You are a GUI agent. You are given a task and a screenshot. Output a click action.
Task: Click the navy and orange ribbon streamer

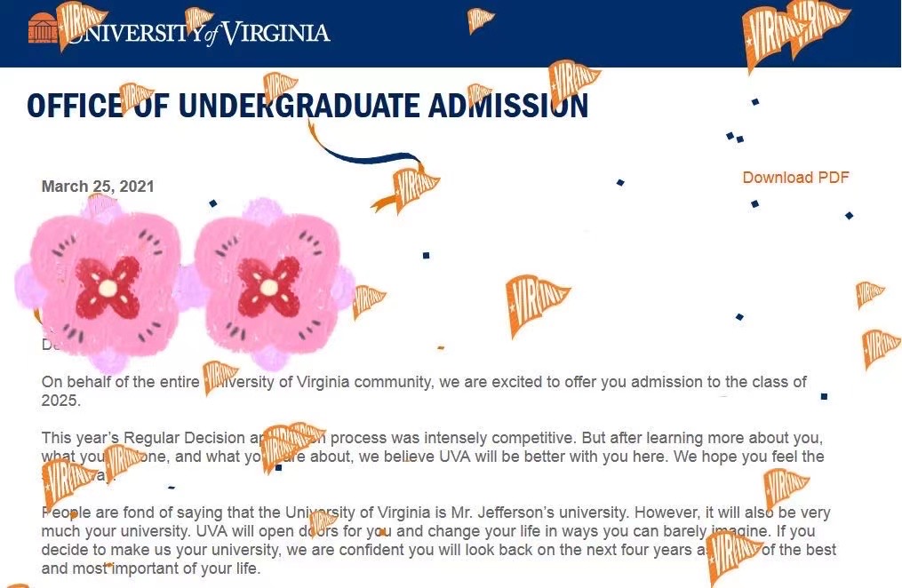pos(363,147)
